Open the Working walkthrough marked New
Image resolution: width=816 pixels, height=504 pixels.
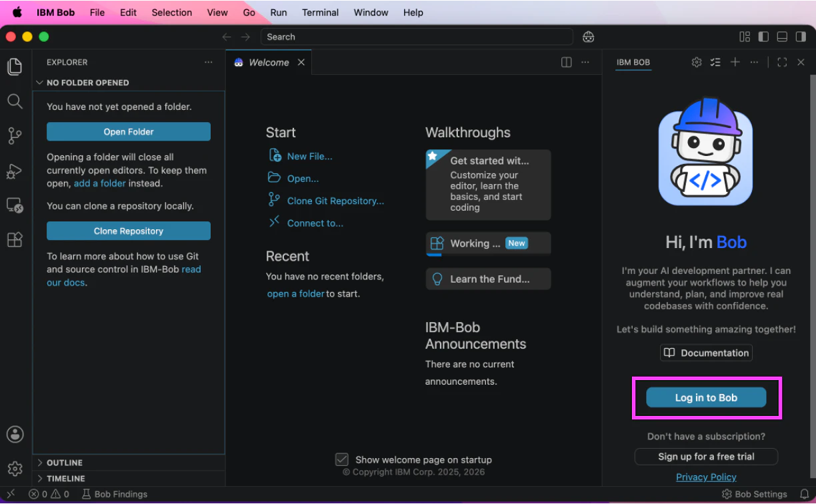point(488,243)
